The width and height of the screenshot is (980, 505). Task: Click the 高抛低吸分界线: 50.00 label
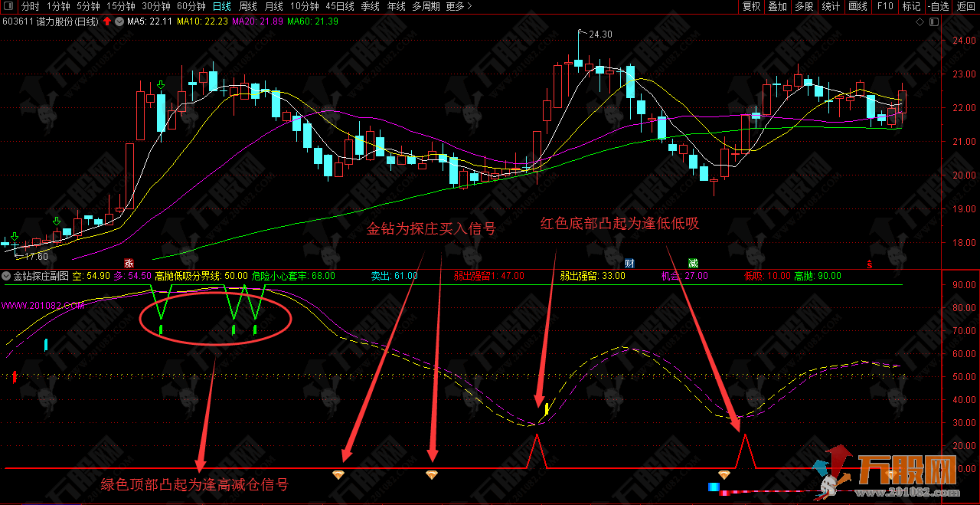(201, 276)
